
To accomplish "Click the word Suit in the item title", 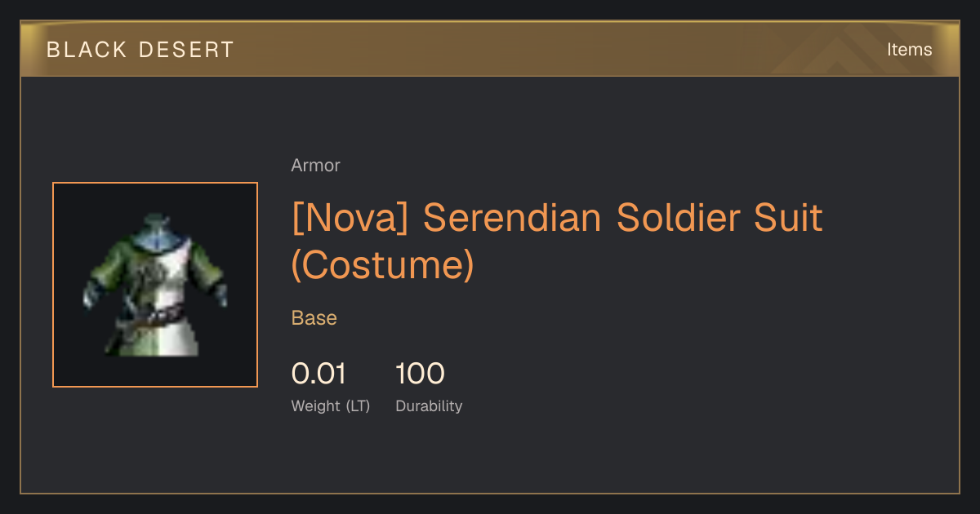I will (790, 218).
